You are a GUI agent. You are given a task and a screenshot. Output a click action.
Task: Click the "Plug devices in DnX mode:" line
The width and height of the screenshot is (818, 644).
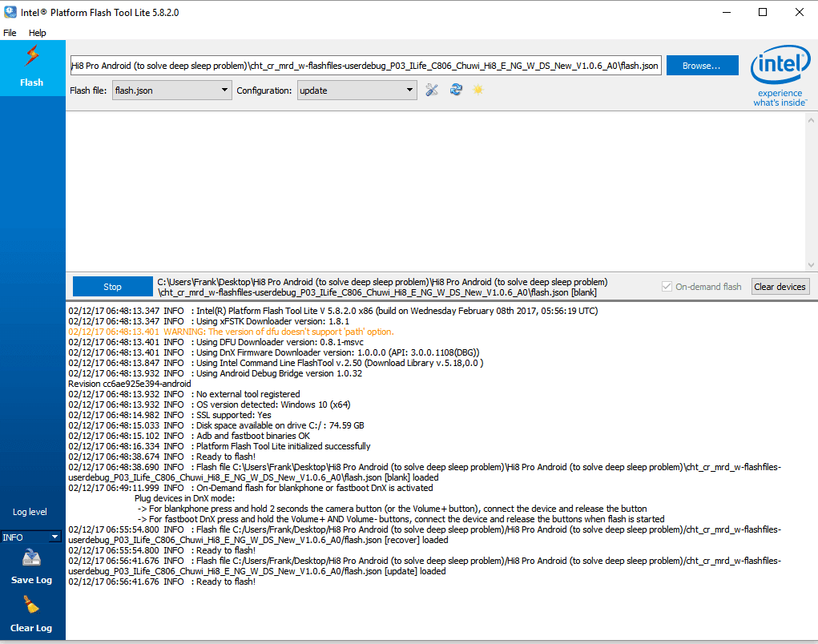pyautogui.click(x=185, y=498)
